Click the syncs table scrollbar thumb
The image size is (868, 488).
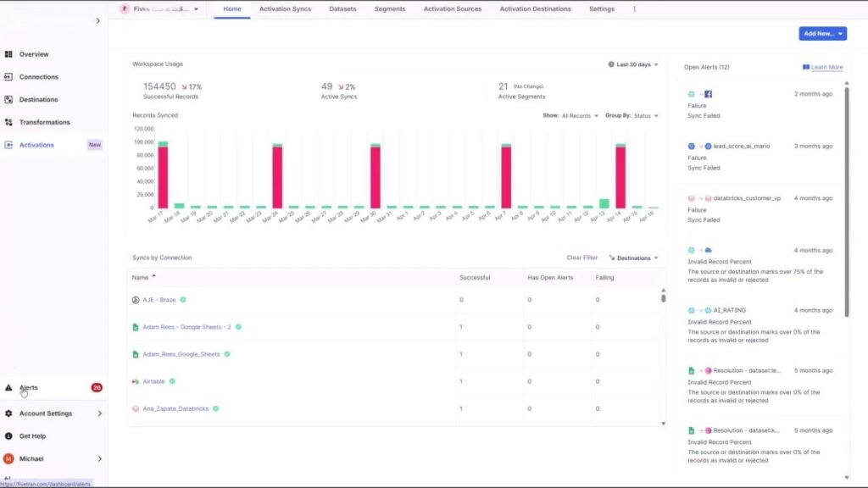(x=663, y=298)
